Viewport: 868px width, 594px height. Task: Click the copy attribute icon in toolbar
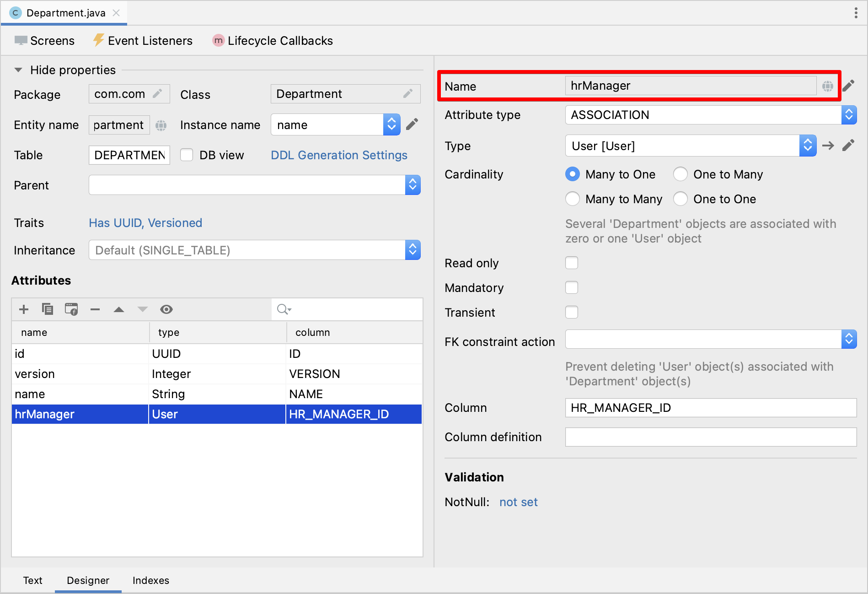pyautogui.click(x=48, y=309)
